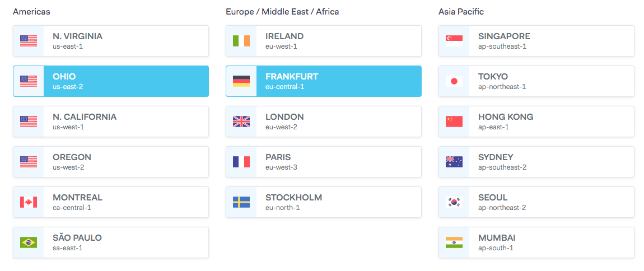Image resolution: width=644 pixels, height=271 pixels.
Task: Click the South Korea flag icon for Seoul
Action: pos(454,202)
